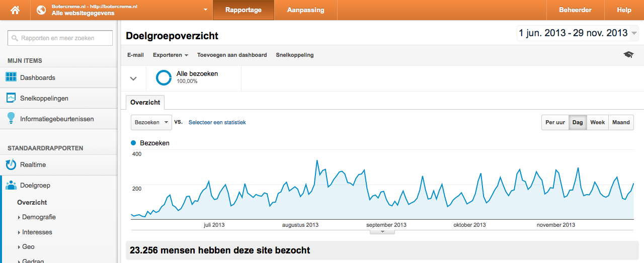Open the Help menu
The image size is (644, 263).
(624, 10)
